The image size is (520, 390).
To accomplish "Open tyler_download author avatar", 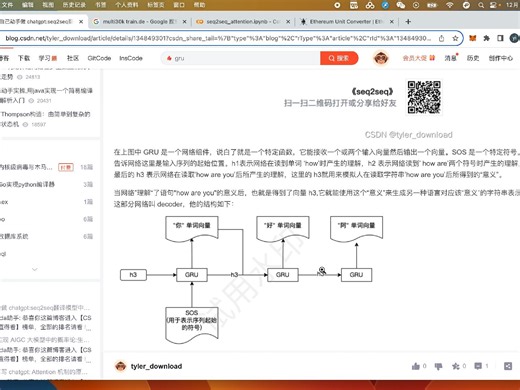I will tap(120, 366).
